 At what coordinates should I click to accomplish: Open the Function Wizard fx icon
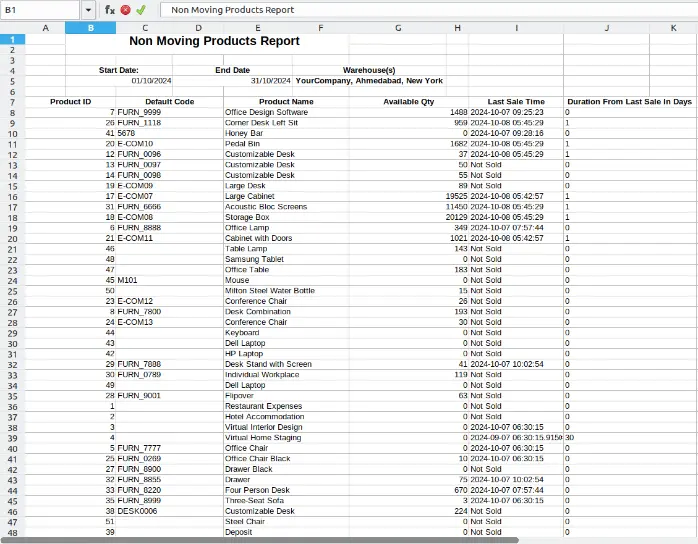(110, 10)
